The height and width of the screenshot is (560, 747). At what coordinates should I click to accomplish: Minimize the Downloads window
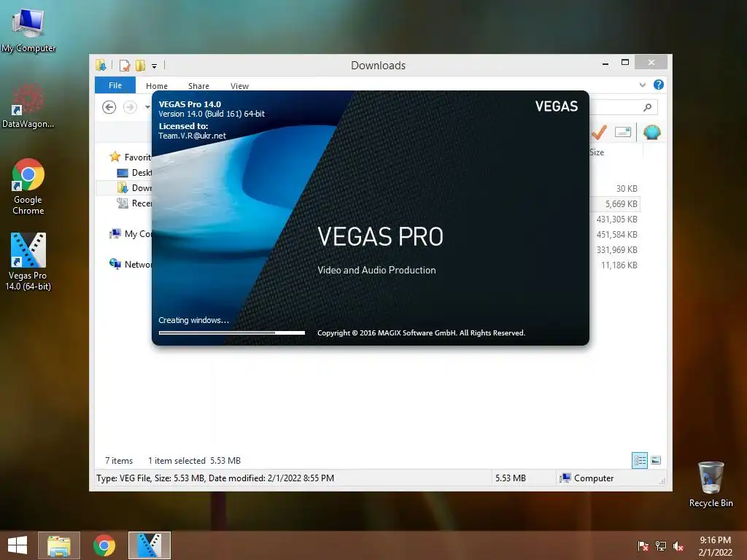[605, 63]
